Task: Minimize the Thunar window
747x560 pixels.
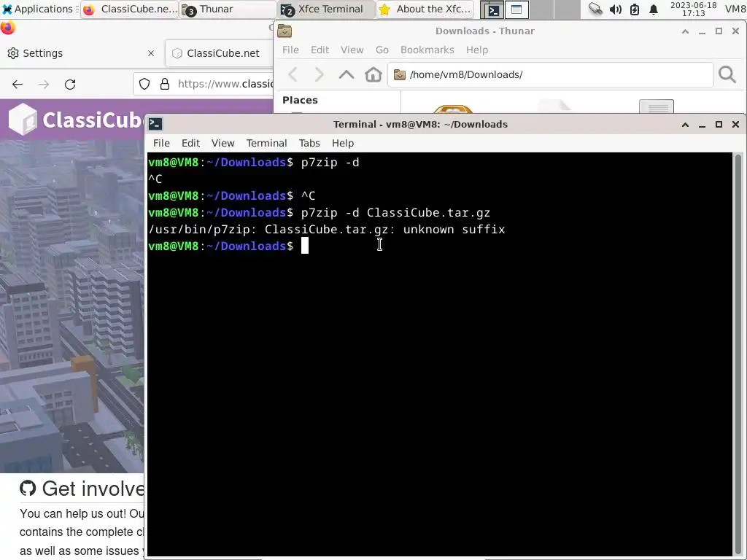Action: coord(702,31)
